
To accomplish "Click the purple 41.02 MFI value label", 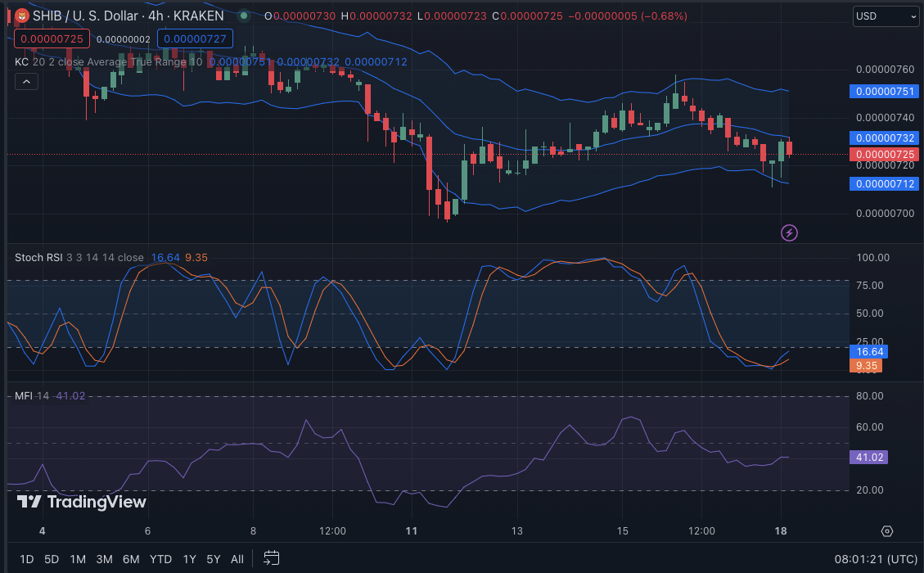I will tap(869, 458).
